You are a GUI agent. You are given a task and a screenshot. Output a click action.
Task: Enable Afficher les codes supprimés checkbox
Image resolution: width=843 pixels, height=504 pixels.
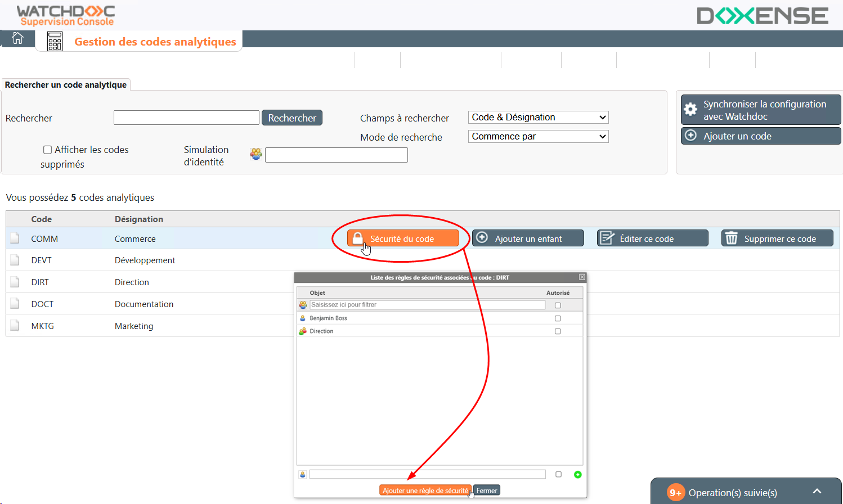(x=48, y=150)
